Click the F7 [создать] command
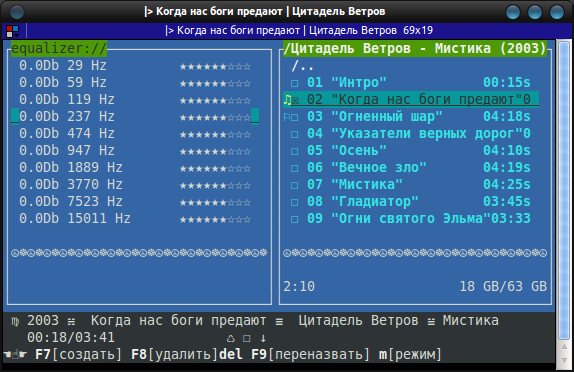This screenshot has width=574, height=372. [78, 354]
